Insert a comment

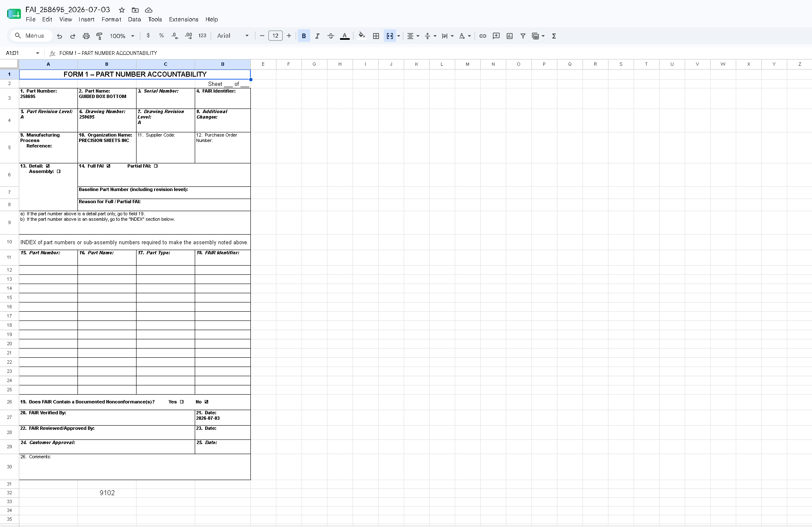496,36
